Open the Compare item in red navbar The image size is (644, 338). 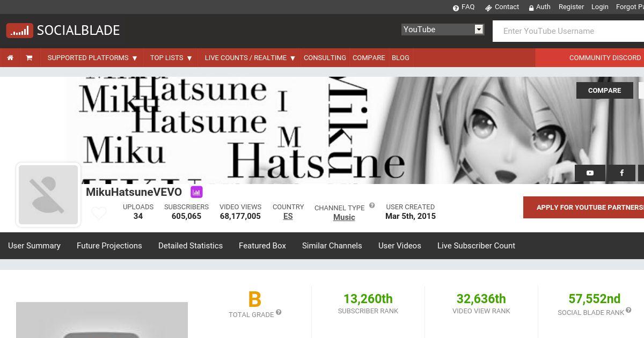coord(369,57)
